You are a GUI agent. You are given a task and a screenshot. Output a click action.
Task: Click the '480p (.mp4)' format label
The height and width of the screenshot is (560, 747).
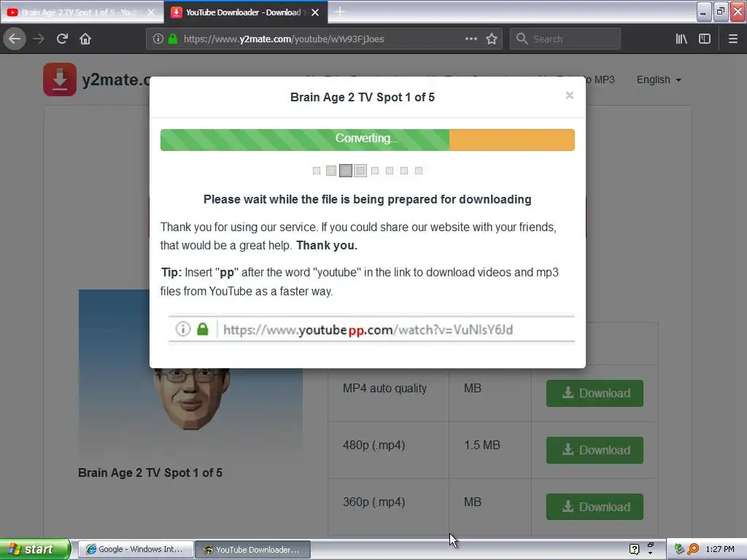(374, 446)
